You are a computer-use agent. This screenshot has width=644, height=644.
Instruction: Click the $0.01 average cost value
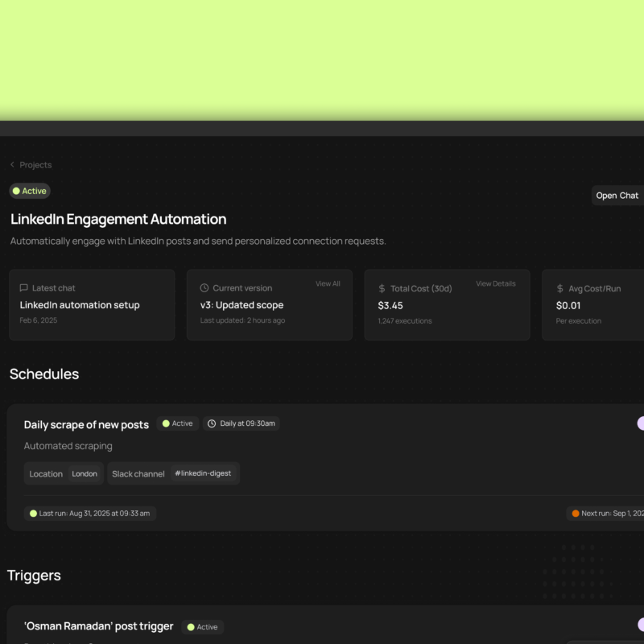pyautogui.click(x=568, y=306)
